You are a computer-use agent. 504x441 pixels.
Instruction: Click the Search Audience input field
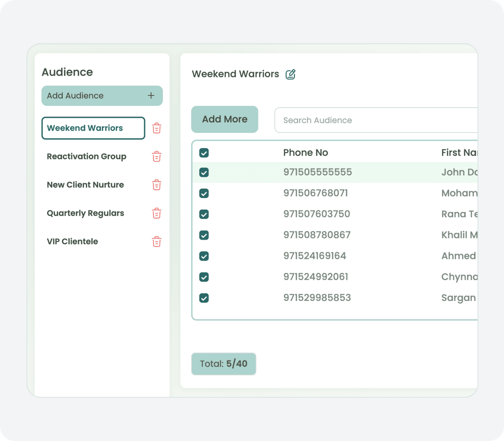point(357,120)
